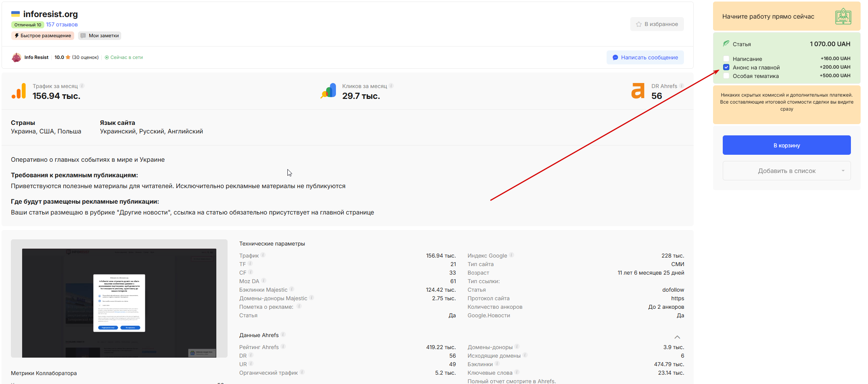
Task: Click the illustration icon in Начните работу banner
Action: 843,16
